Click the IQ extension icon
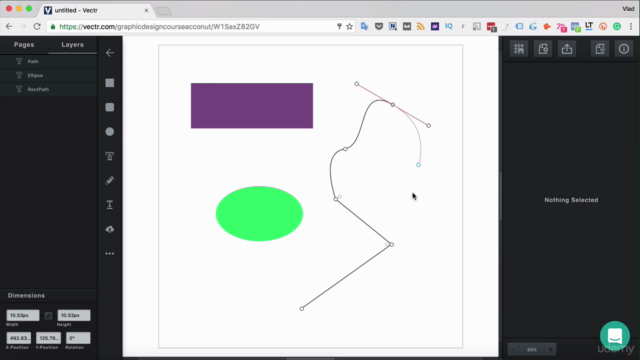 click(x=449, y=27)
